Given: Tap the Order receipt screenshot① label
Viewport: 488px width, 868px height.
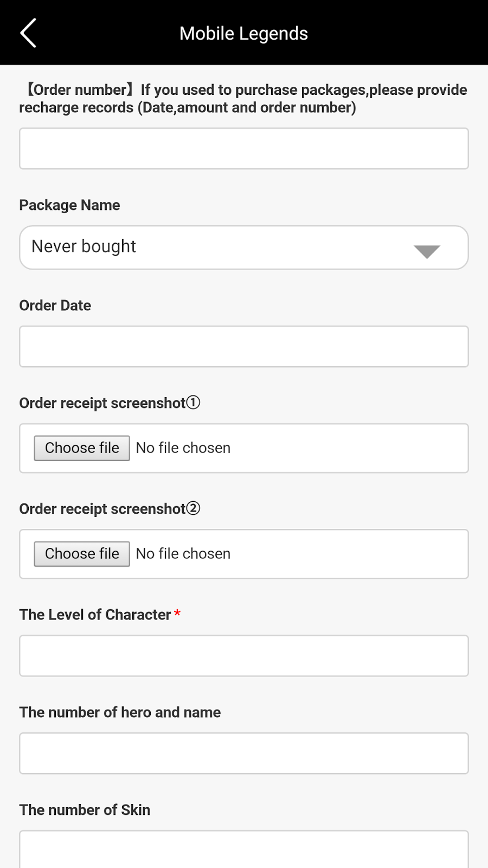Looking at the screenshot, I should pyautogui.click(x=110, y=403).
